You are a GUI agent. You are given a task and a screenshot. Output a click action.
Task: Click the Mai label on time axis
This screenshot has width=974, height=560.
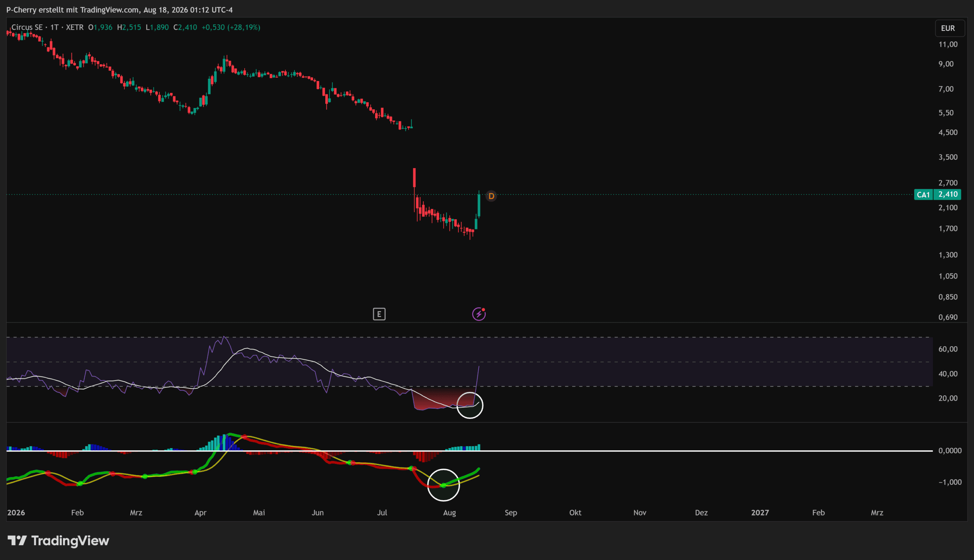pos(259,513)
